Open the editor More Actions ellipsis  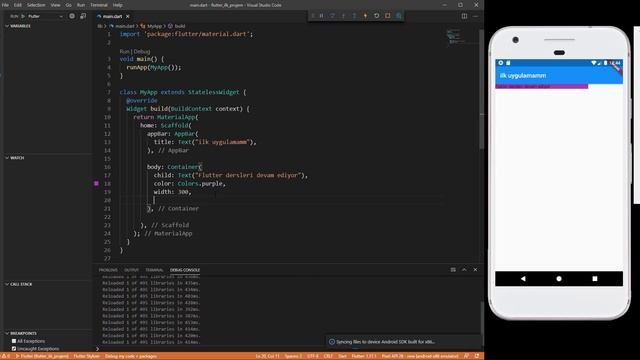pyautogui.click(x=475, y=16)
